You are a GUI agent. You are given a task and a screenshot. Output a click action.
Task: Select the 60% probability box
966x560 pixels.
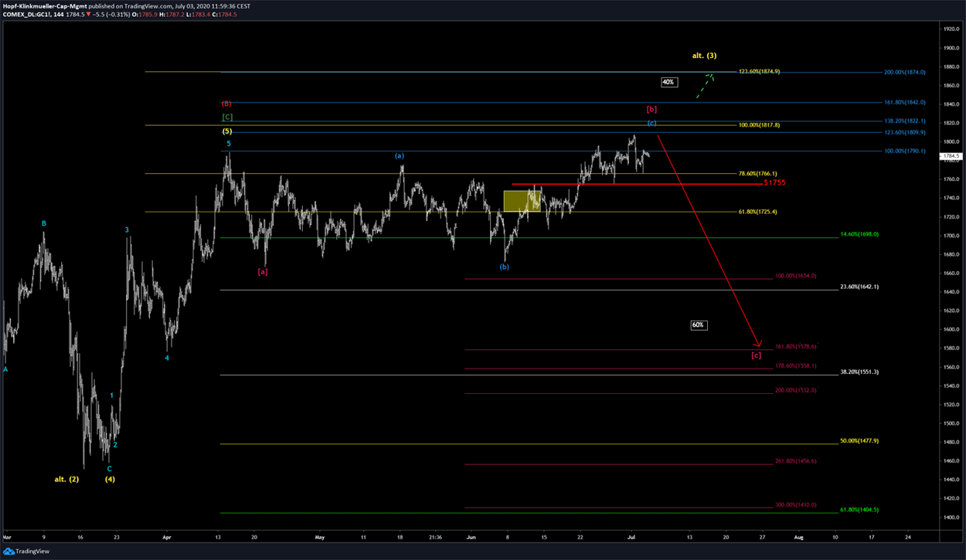(x=698, y=325)
